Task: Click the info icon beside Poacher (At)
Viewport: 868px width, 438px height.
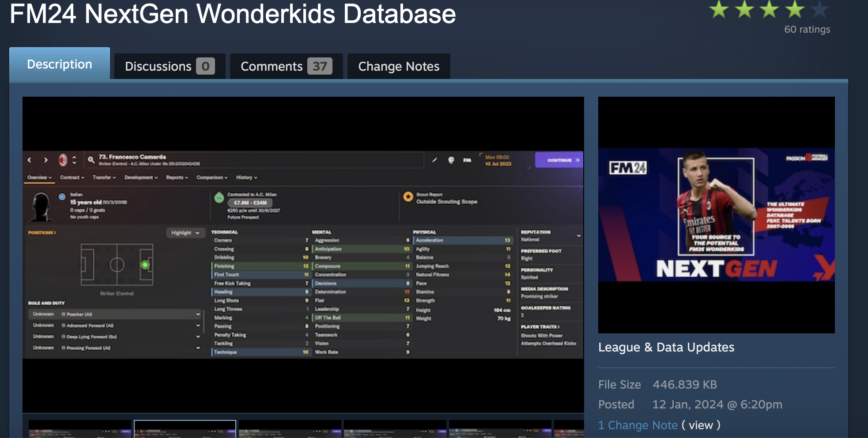Action: pos(64,314)
